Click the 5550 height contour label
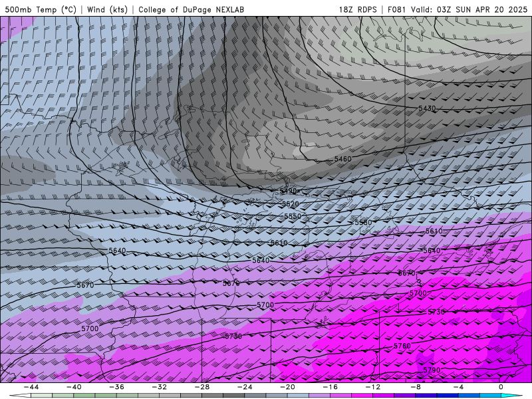 [x=293, y=216]
